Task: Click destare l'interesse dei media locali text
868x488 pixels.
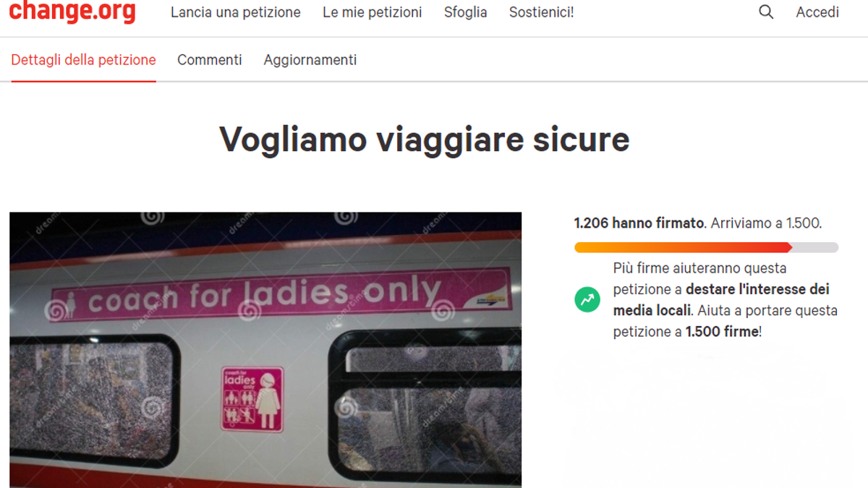Action: tap(719, 300)
